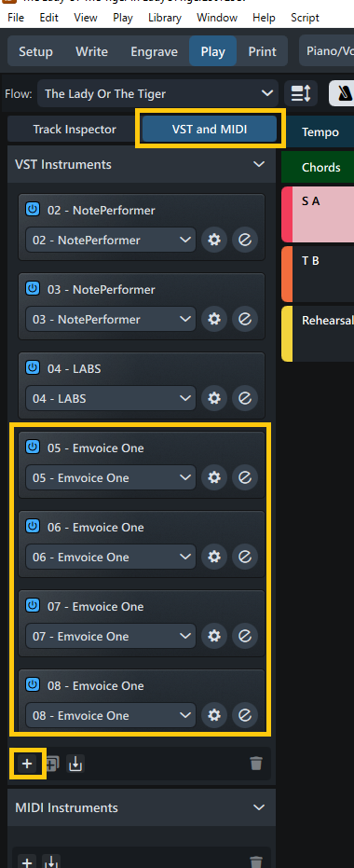The image size is (354, 868).
Task: Click the duplicate VST instrument icon
Action: coord(51,765)
